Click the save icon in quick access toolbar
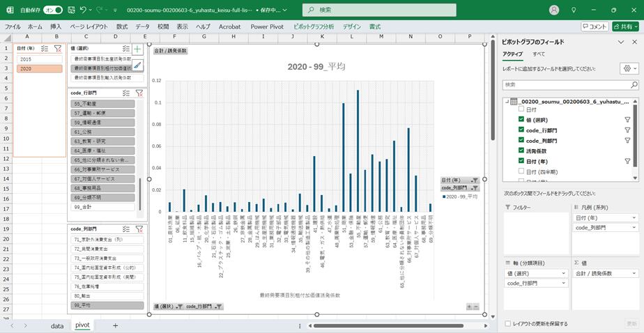 pyautogui.click(x=71, y=10)
